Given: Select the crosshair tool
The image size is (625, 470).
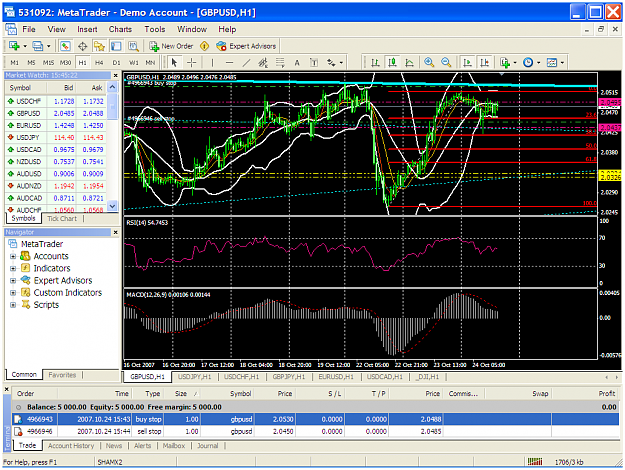Looking at the screenshot, I should click(192, 63).
